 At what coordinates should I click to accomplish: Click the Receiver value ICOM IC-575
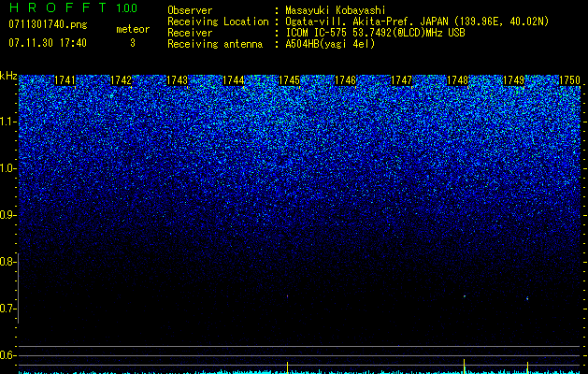click(317, 33)
